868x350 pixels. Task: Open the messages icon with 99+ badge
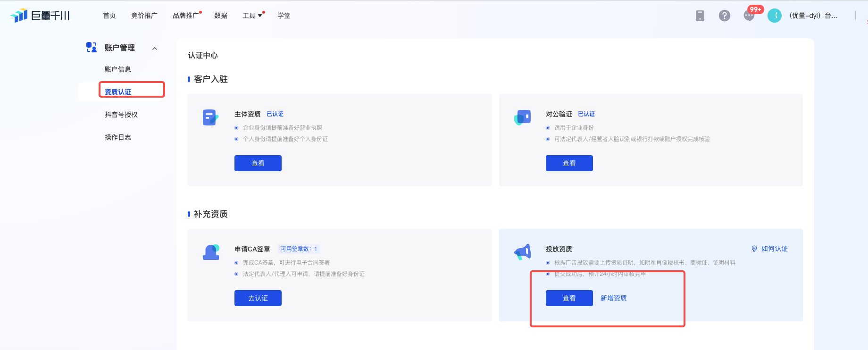pos(749,16)
